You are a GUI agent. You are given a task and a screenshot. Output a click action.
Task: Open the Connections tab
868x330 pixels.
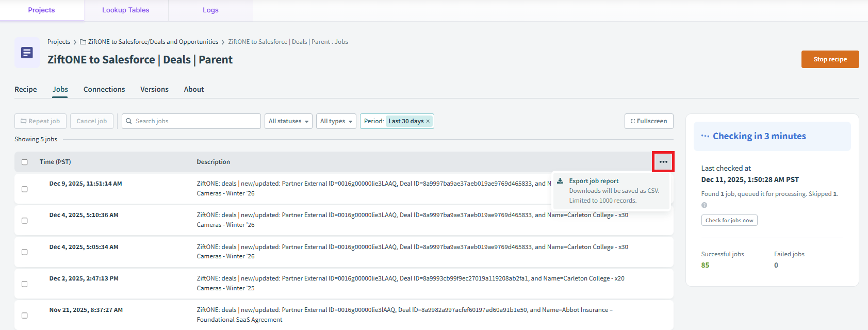[104, 89]
